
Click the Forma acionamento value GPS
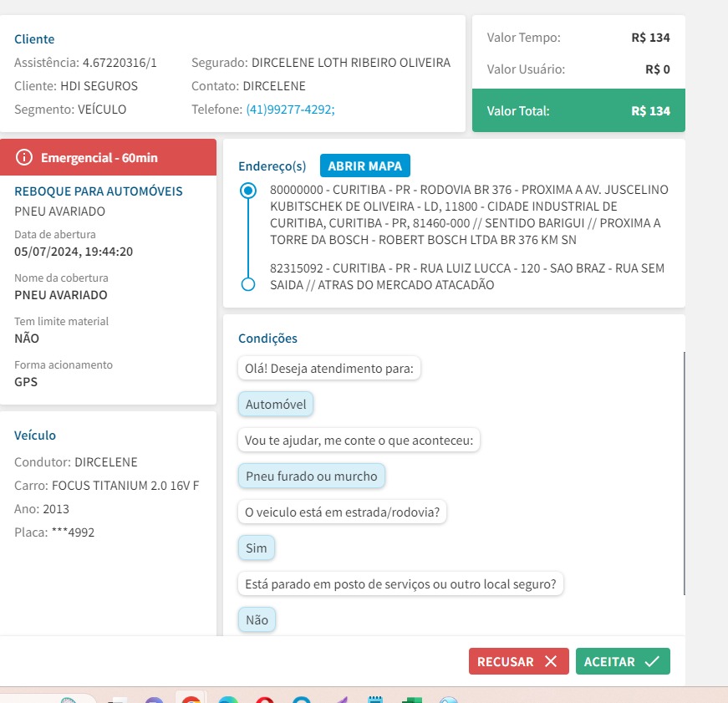click(26, 382)
